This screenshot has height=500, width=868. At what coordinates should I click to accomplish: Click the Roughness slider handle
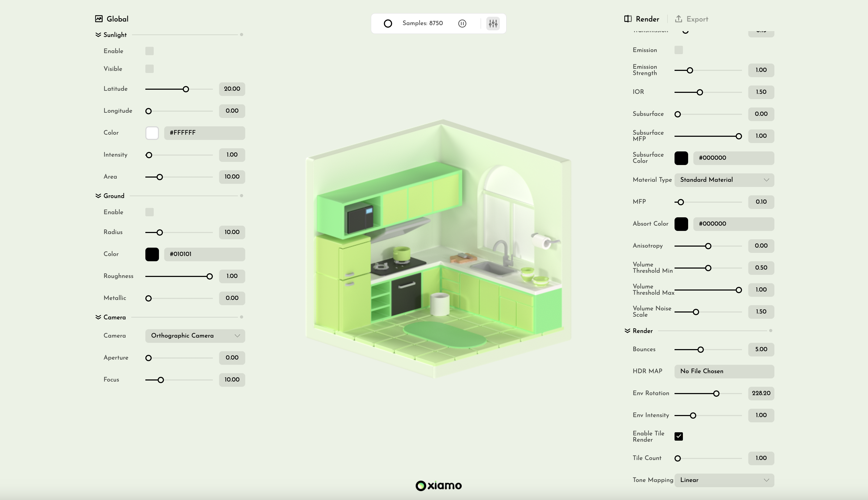[209, 276]
